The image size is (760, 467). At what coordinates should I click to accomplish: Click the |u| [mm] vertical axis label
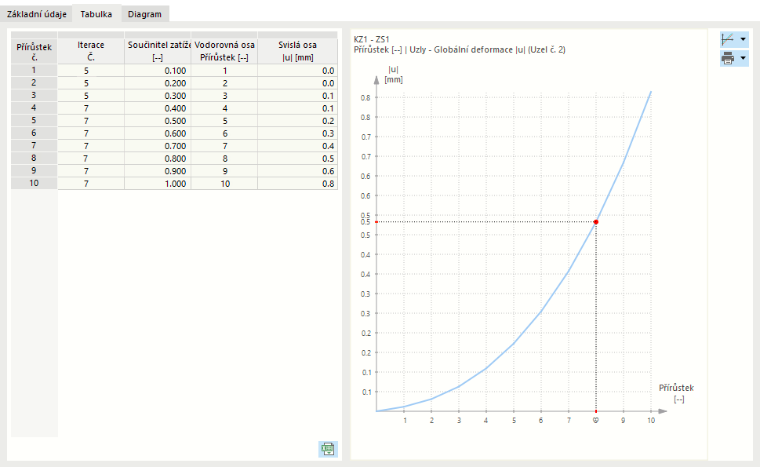coord(393,75)
